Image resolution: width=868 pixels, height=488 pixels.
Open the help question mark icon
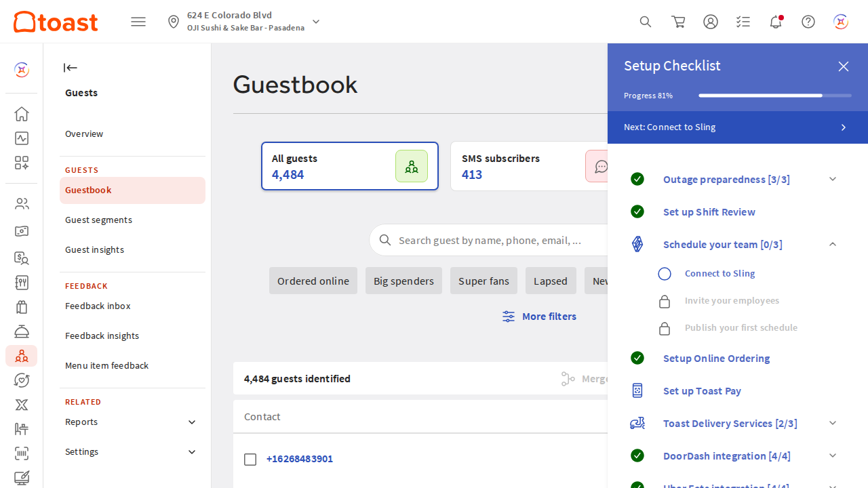coord(808,22)
